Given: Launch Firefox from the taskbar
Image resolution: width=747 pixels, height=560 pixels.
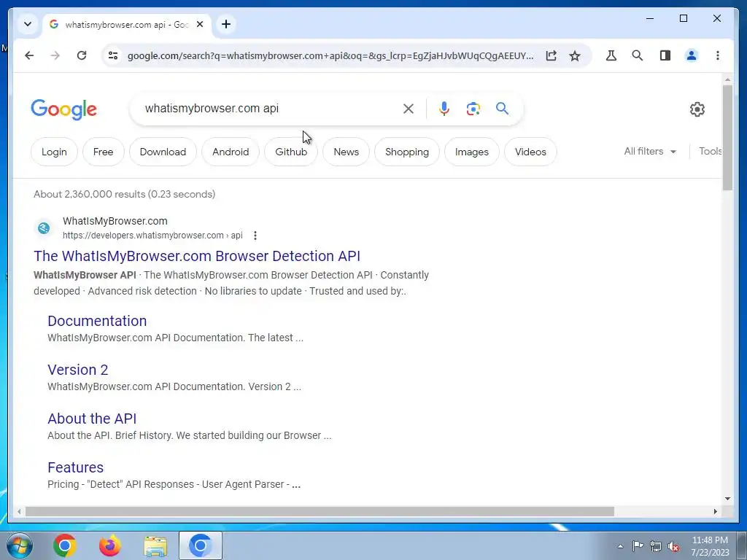Looking at the screenshot, I should tap(110, 545).
